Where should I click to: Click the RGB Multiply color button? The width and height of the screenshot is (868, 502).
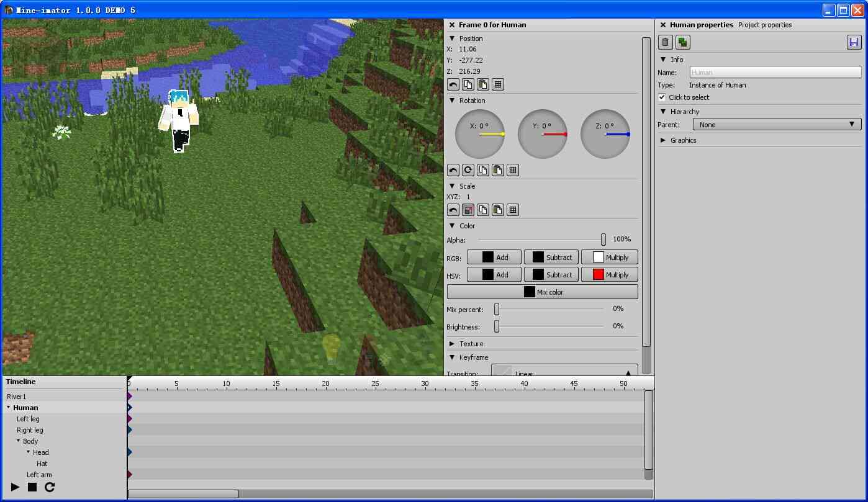tap(610, 258)
